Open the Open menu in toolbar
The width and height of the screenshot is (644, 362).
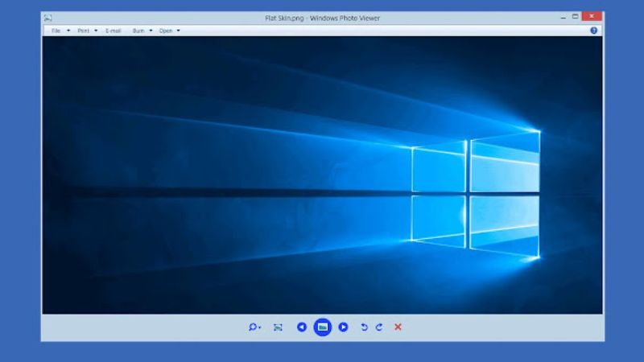click(166, 31)
